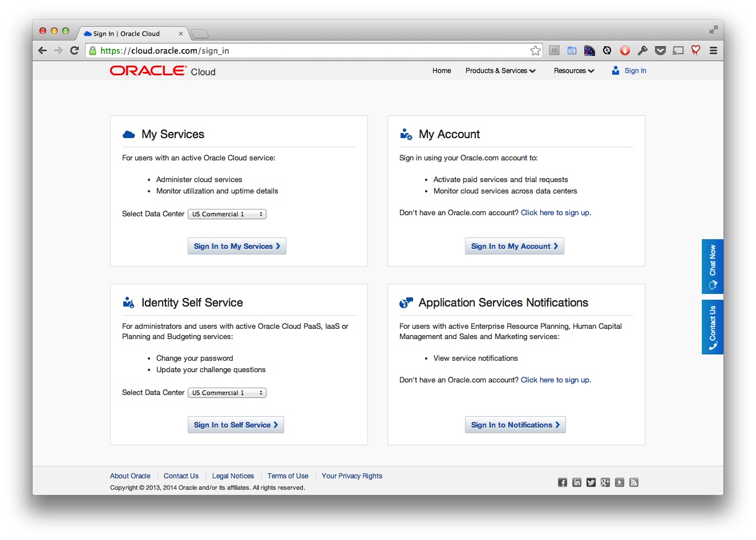The height and width of the screenshot is (540, 756).
Task: Click the Chromecast cast extension icon
Action: pyautogui.click(x=678, y=50)
